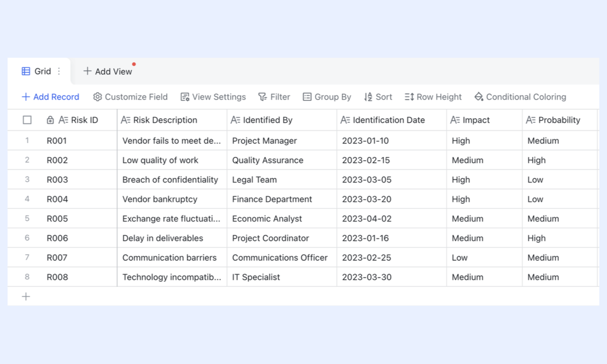Click the add row plus icon below table
The height and width of the screenshot is (364, 607).
26,296
